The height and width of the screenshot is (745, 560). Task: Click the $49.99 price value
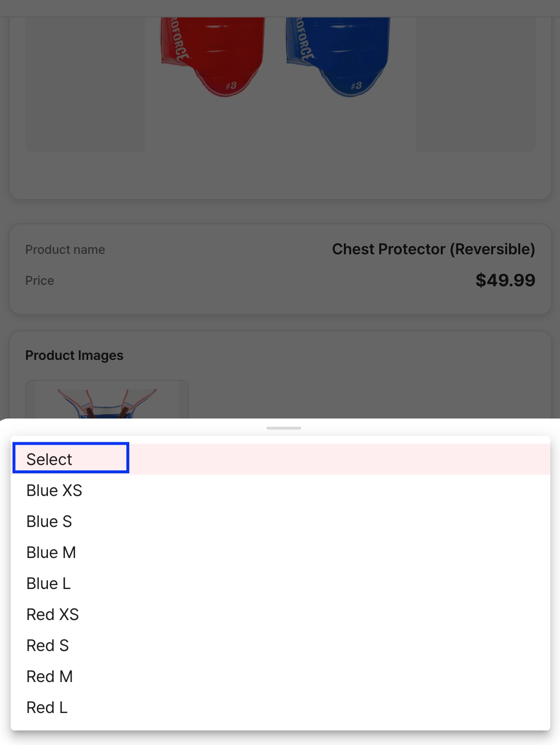pos(505,280)
